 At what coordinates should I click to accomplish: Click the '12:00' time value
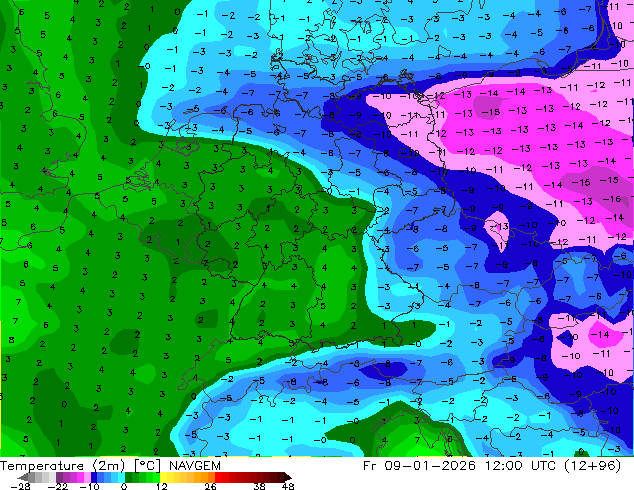click(503, 466)
